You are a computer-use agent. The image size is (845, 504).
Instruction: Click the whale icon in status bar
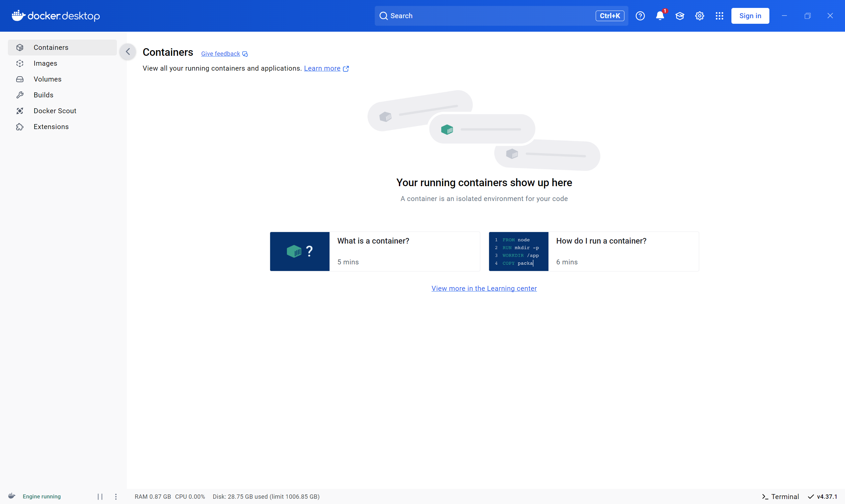12,496
